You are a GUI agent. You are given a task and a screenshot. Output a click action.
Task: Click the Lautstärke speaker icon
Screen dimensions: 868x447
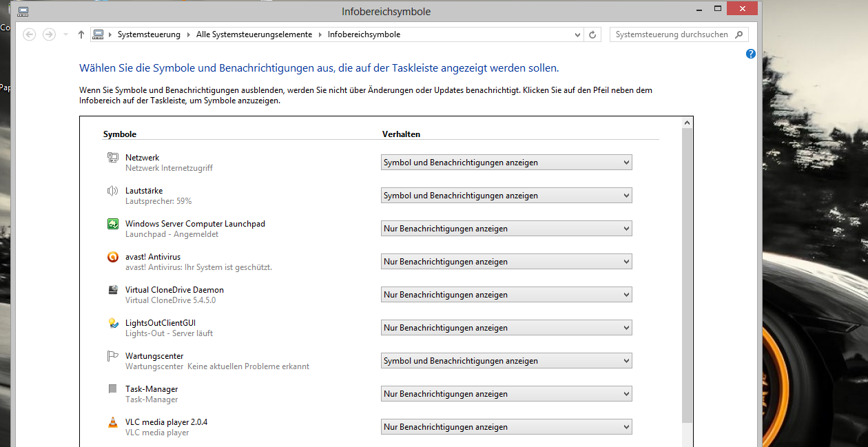113,191
